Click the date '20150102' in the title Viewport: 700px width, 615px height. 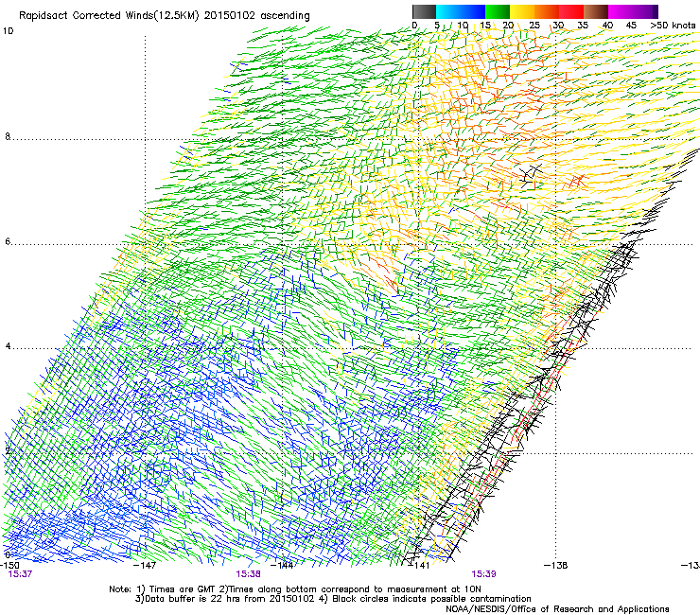pos(230,16)
